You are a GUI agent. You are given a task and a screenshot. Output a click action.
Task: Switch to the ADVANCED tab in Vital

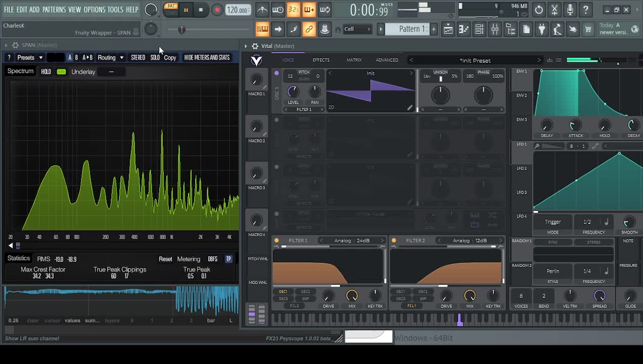pyautogui.click(x=387, y=60)
